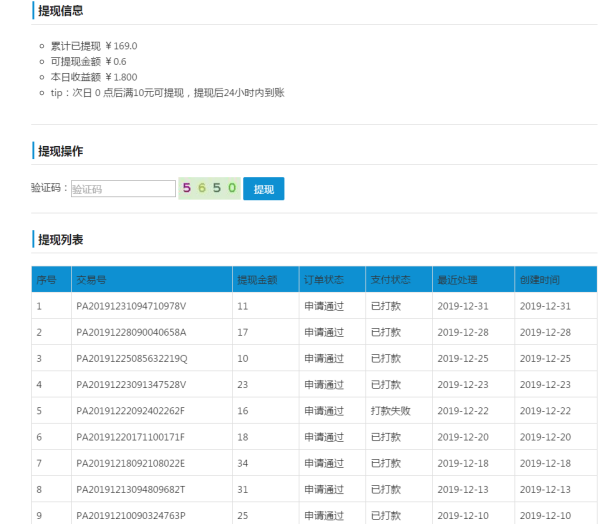Select the 订单状态 column header

323,280
